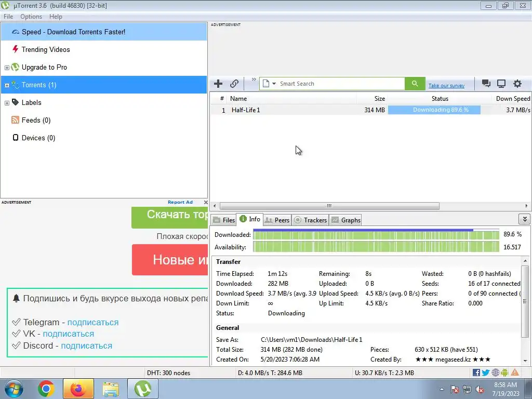Close the left advertisement with X
The image size is (532, 399).
coord(206,202)
